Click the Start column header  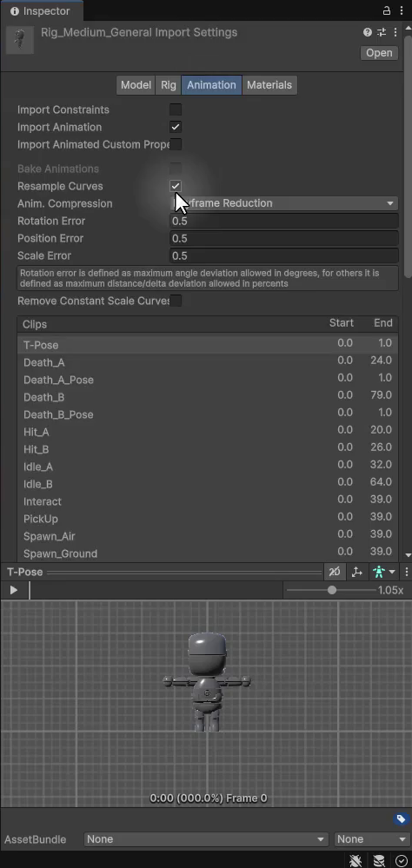341,322
